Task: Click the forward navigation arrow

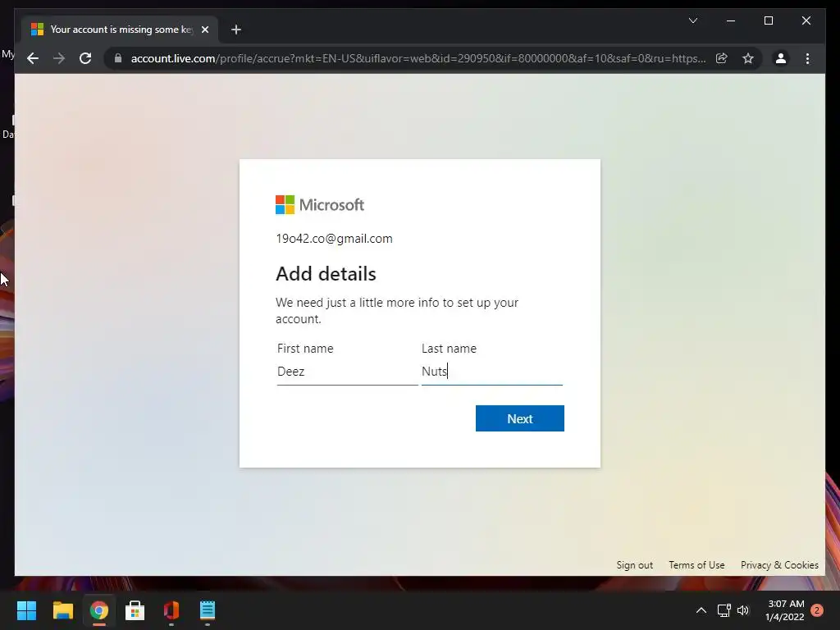Action: coord(59,58)
